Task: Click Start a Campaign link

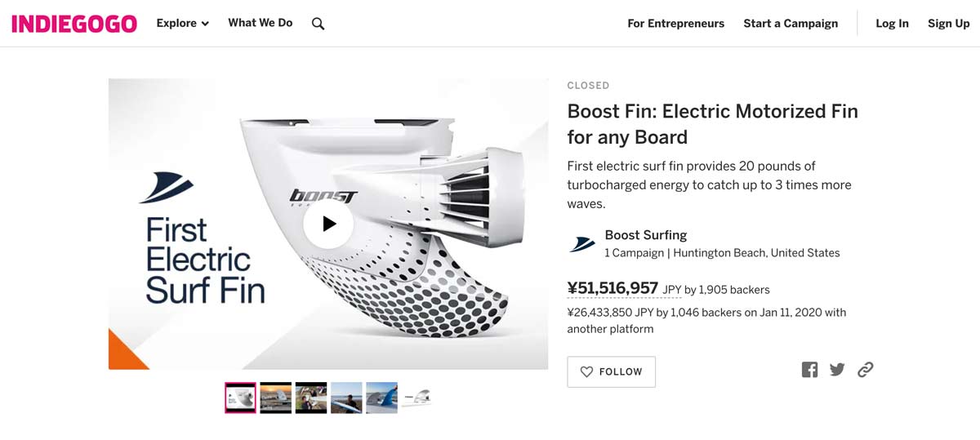Action: 791,24
